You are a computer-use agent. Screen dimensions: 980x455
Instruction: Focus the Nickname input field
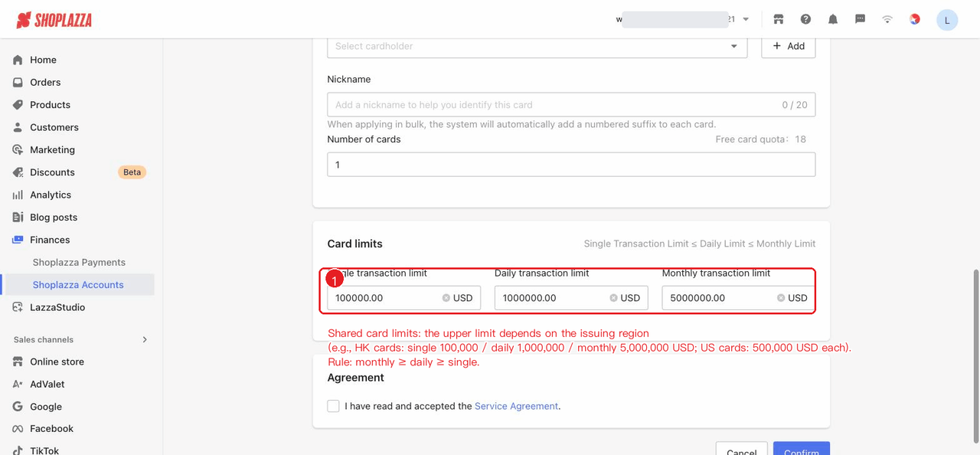(x=571, y=105)
